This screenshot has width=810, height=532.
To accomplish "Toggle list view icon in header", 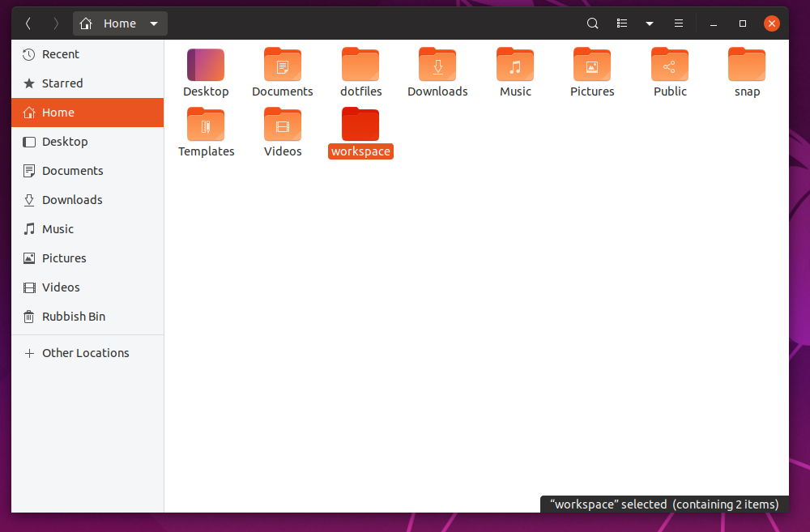I will [622, 23].
